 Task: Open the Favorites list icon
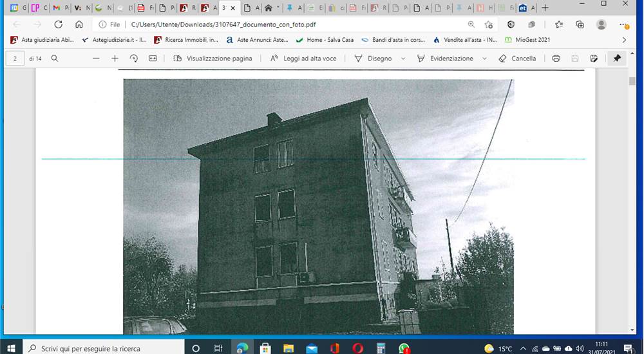[x=559, y=24]
